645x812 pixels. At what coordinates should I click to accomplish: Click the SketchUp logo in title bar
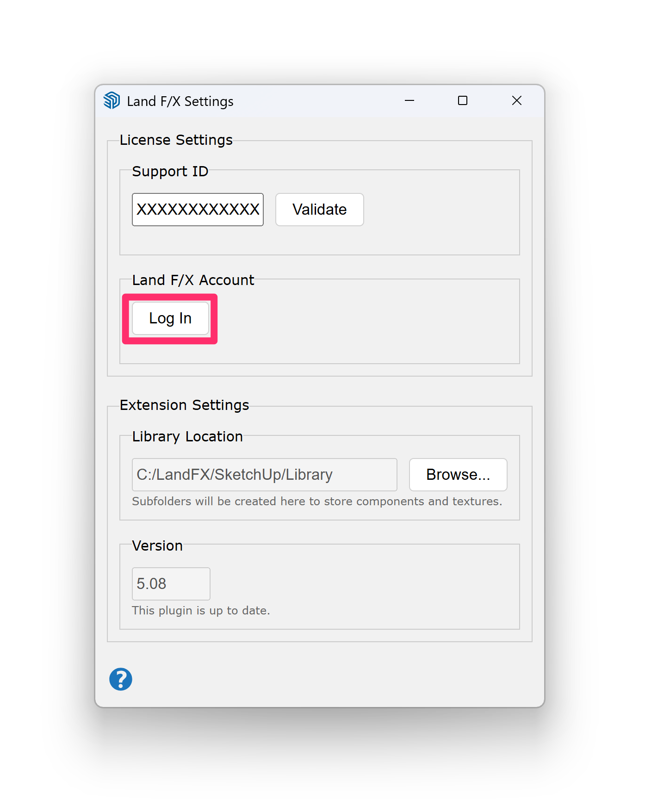click(x=112, y=100)
